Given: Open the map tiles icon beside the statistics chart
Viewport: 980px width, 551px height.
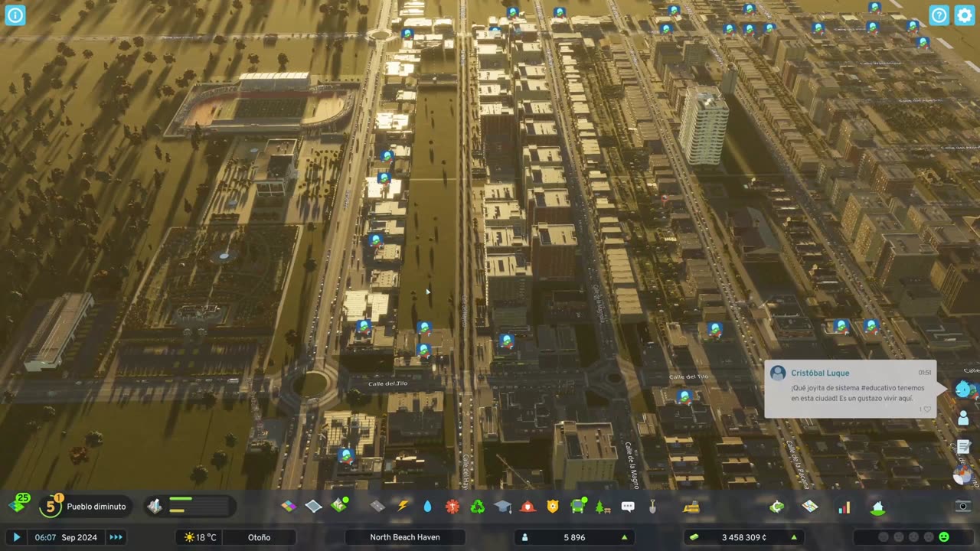Looking at the screenshot, I should tap(810, 507).
